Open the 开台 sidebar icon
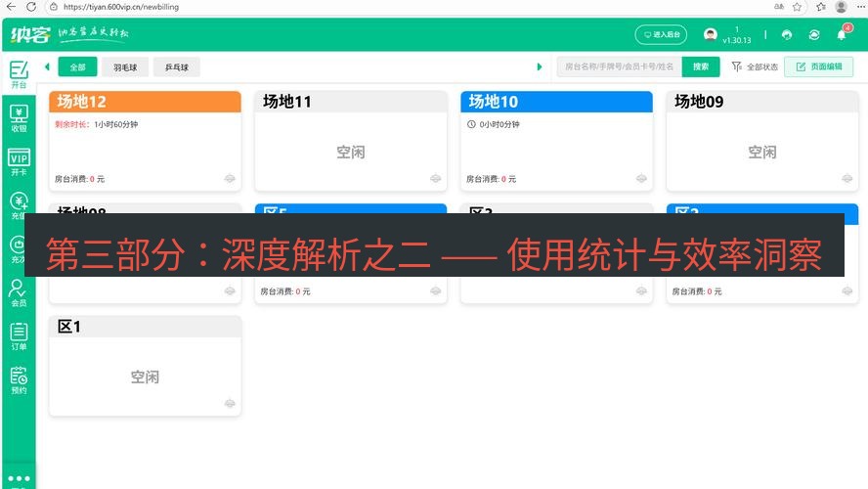Image resolution: width=868 pixels, height=489 pixels. pos(19,74)
